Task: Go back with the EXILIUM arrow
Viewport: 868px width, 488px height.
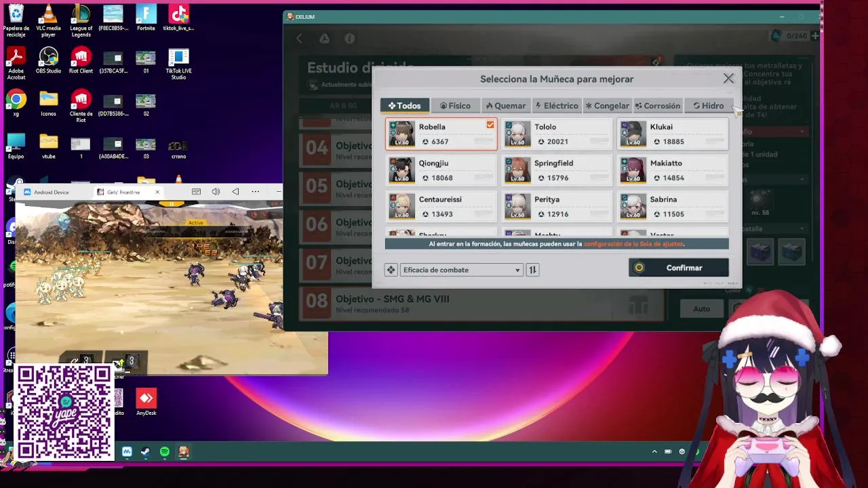Action: (x=300, y=39)
